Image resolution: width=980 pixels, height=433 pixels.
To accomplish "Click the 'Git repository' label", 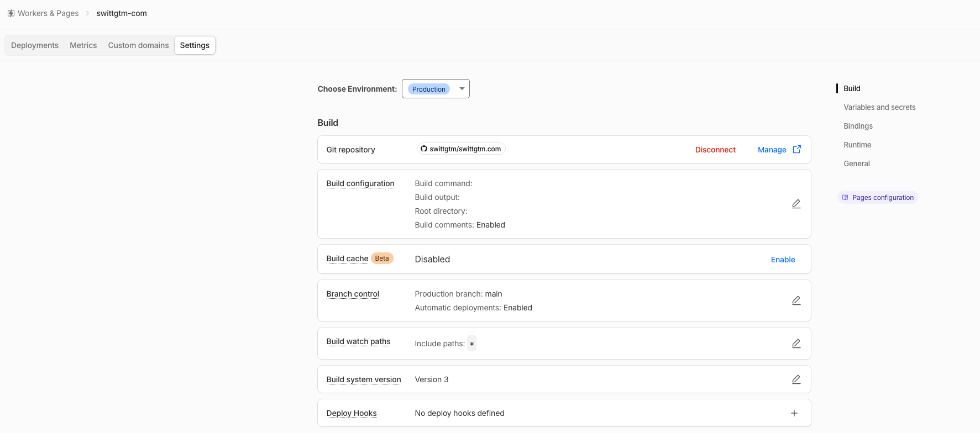I will 350,150.
